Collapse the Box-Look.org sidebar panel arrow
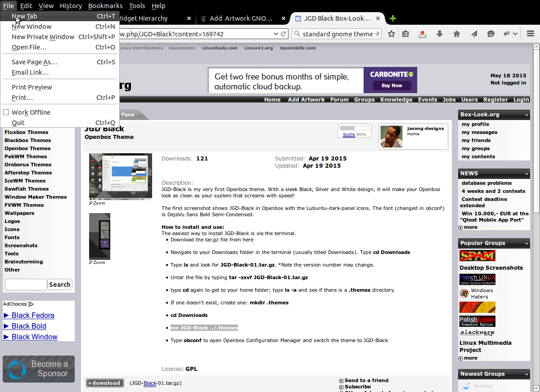 (526, 115)
